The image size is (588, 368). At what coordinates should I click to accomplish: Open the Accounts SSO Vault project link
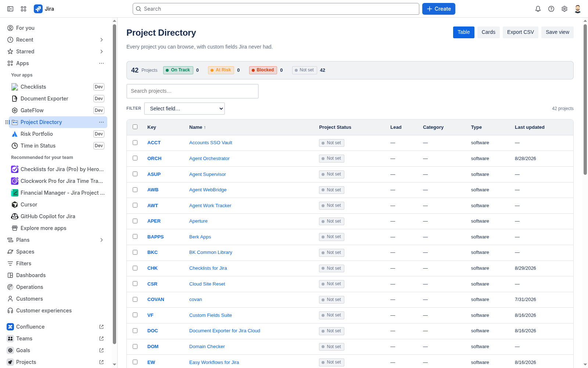coord(211,143)
